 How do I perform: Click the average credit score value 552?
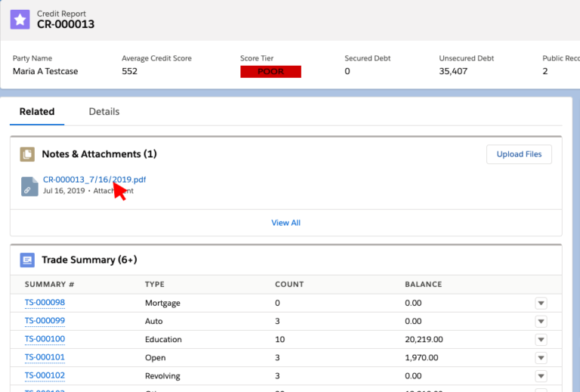tap(129, 71)
